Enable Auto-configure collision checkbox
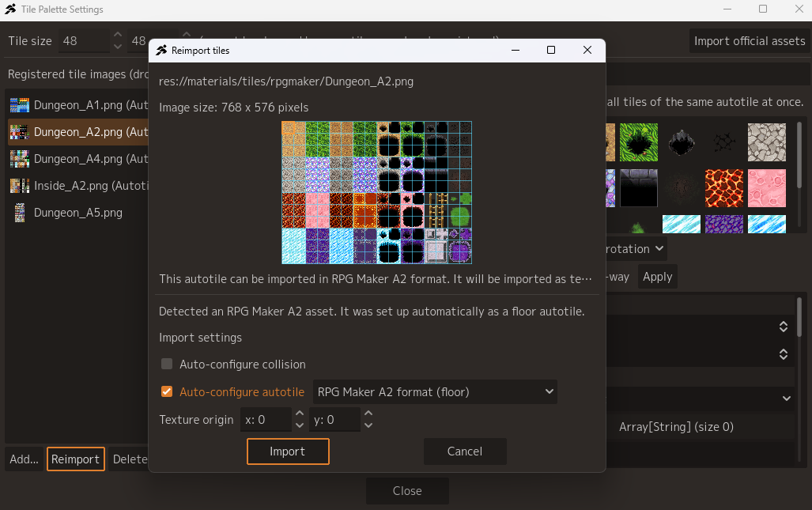The width and height of the screenshot is (812, 510). click(167, 364)
